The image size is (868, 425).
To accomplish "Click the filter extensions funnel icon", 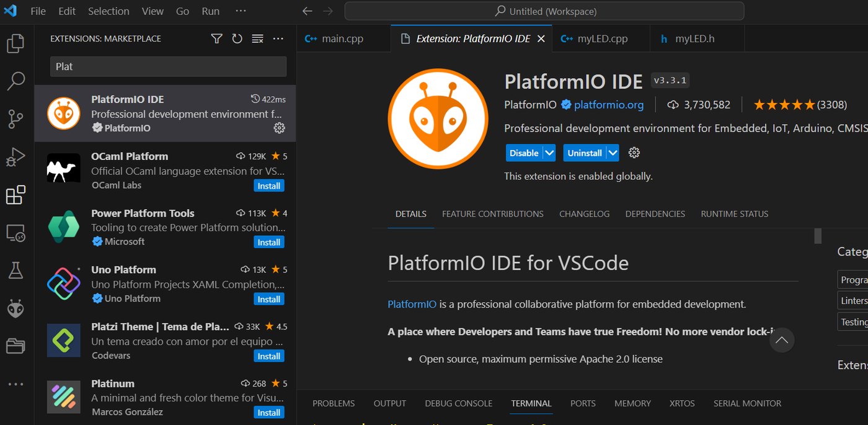I will 216,38.
